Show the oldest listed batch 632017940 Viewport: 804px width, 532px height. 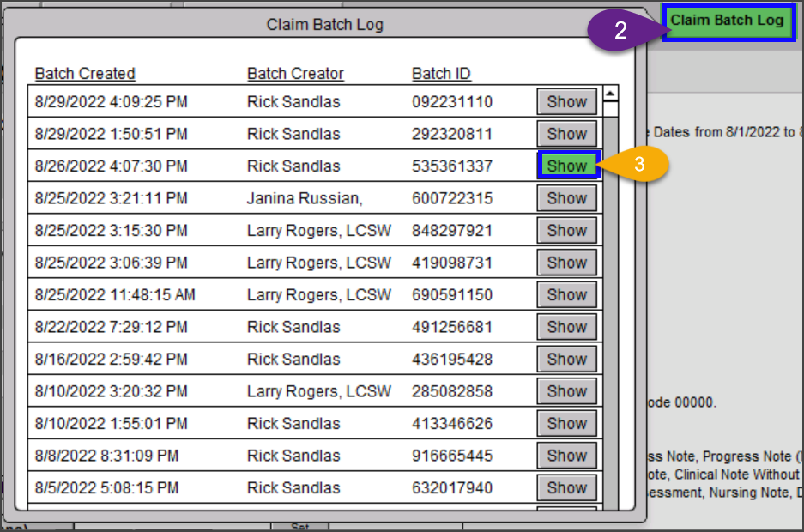click(x=566, y=487)
